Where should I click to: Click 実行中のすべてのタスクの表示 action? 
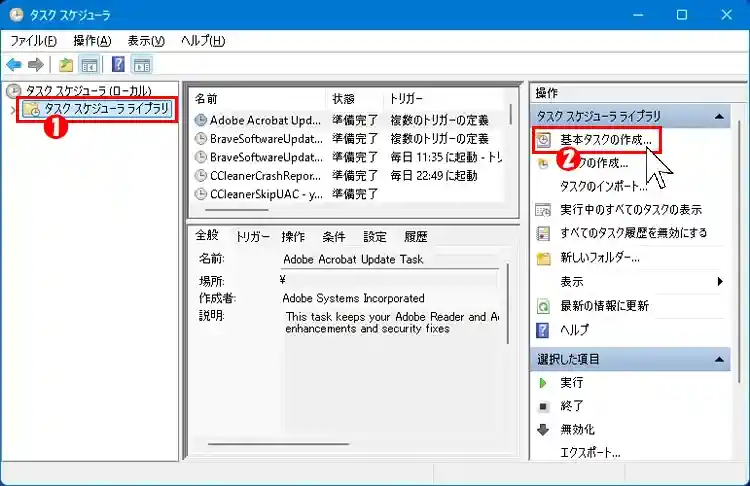pyautogui.click(x=631, y=210)
